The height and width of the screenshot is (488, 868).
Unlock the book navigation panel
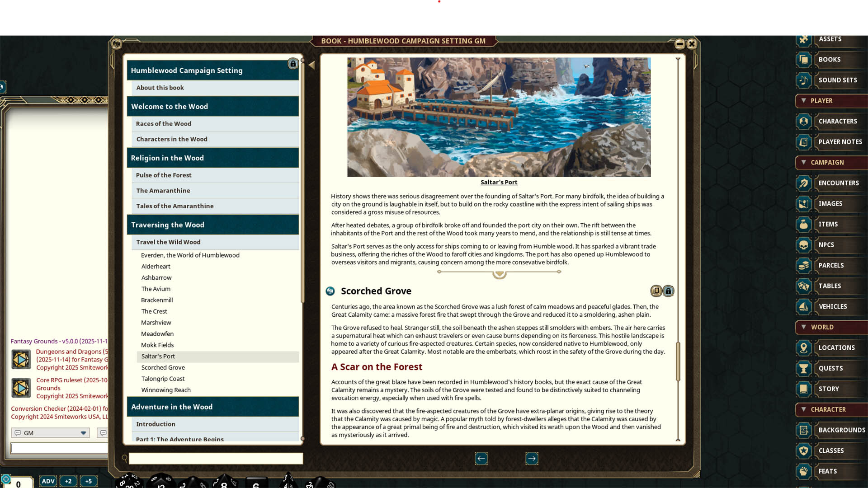pyautogui.click(x=293, y=64)
